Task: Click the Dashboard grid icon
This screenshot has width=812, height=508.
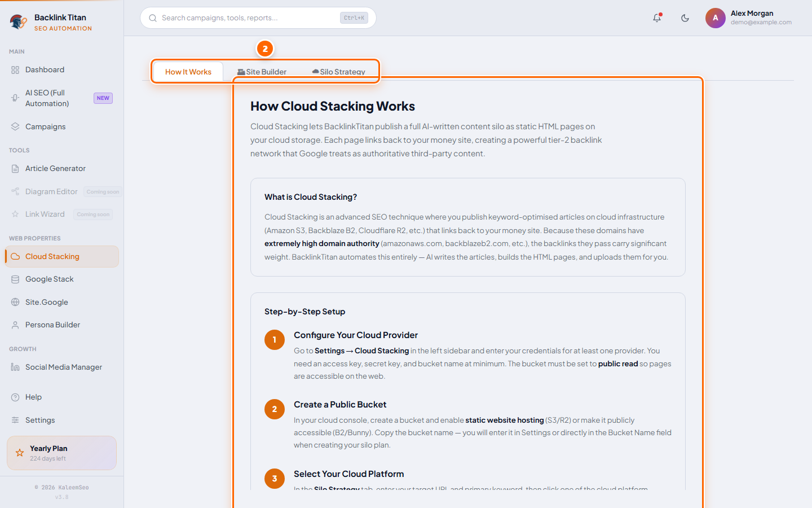Action: (15, 70)
